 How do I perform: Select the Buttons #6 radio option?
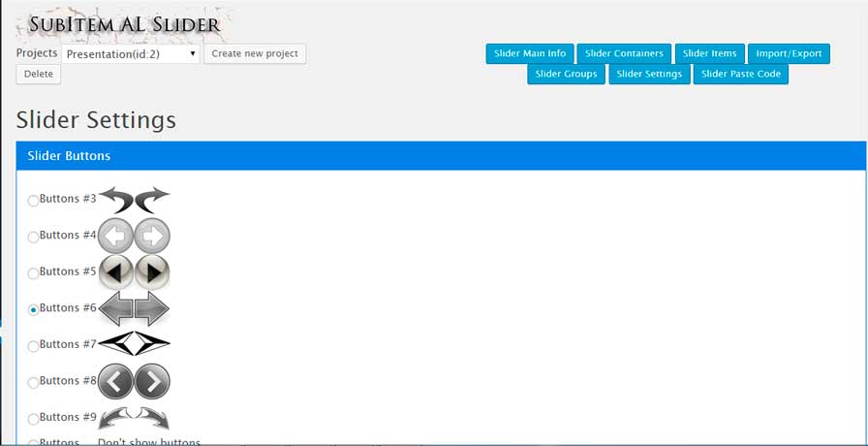(33, 310)
